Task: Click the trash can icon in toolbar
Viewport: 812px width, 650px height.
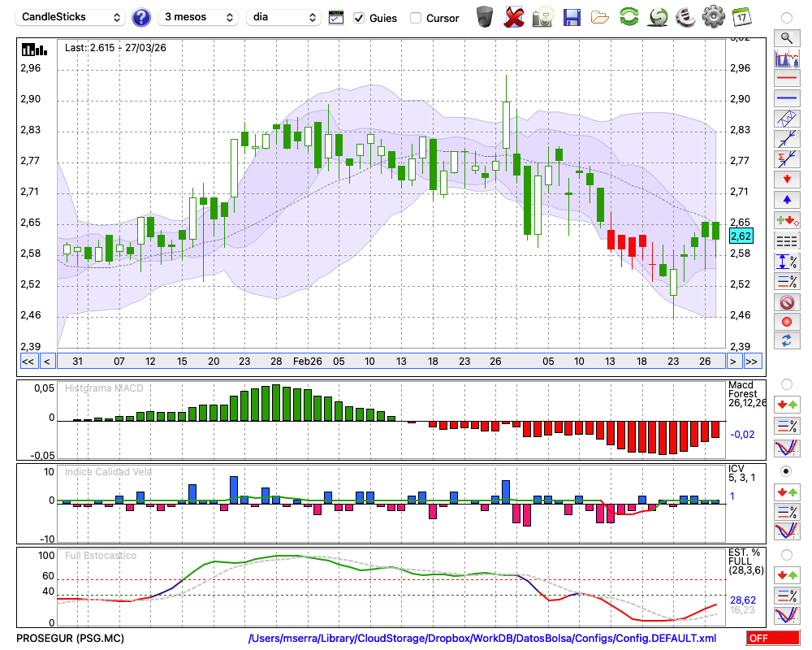Action: 485,17
